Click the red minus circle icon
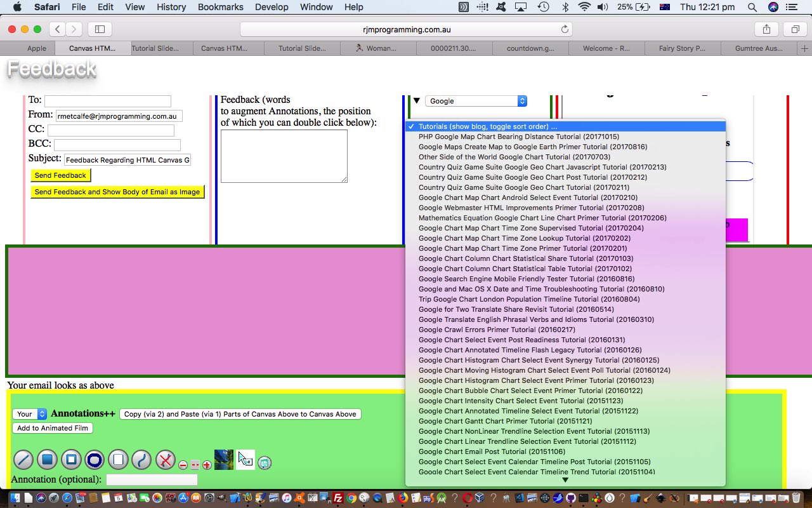Image resolution: width=812 pixels, height=508 pixels. coord(183,465)
